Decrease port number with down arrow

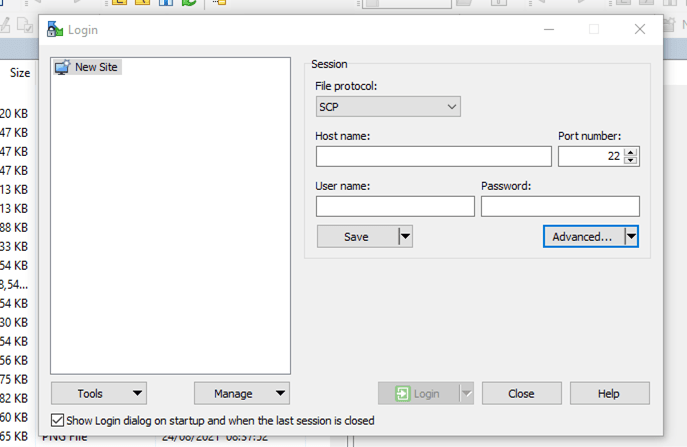click(631, 160)
